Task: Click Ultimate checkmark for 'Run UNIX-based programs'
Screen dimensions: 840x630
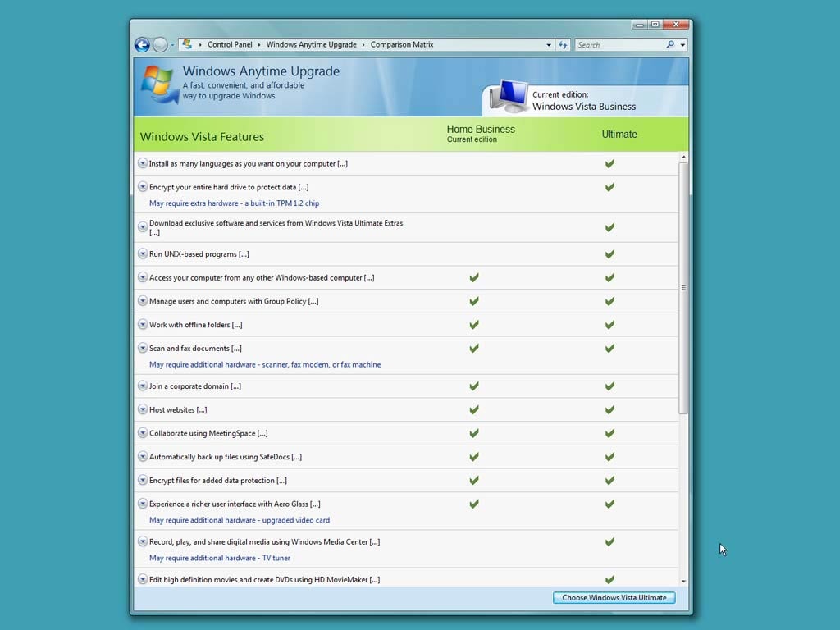Action: (x=609, y=254)
